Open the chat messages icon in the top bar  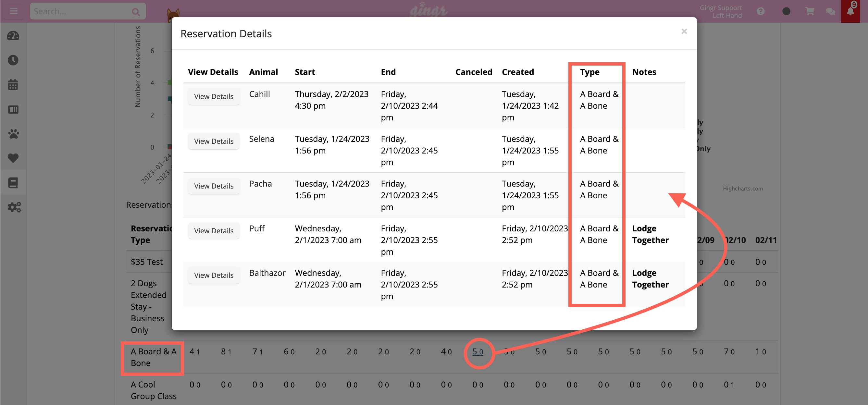(830, 11)
